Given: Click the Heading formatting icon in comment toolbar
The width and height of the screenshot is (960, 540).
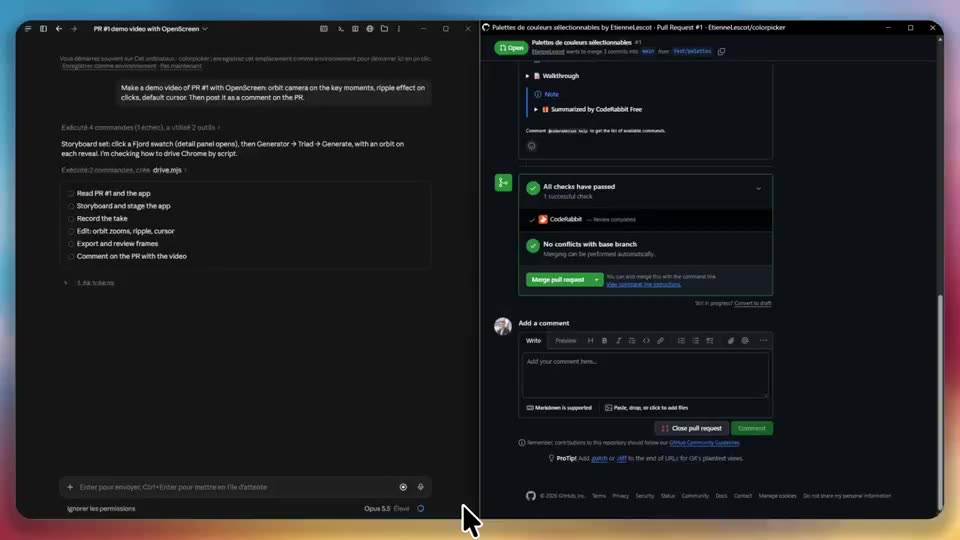Looking at the screenshot, I should point(590,340).
